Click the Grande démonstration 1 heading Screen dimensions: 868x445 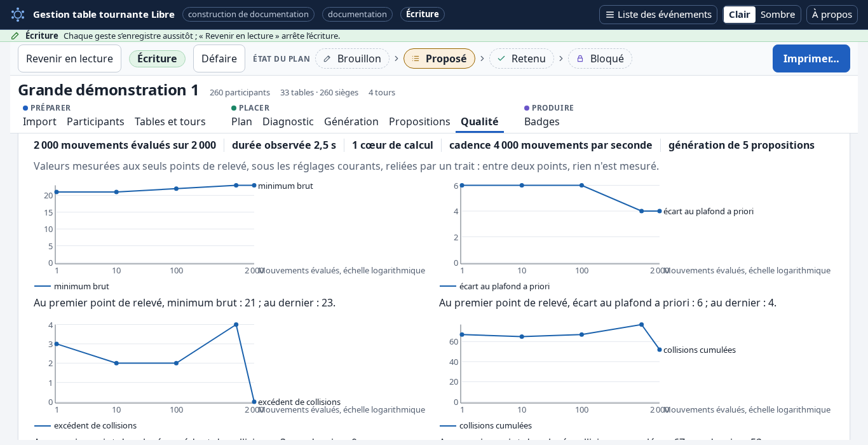tap(109, 90)
